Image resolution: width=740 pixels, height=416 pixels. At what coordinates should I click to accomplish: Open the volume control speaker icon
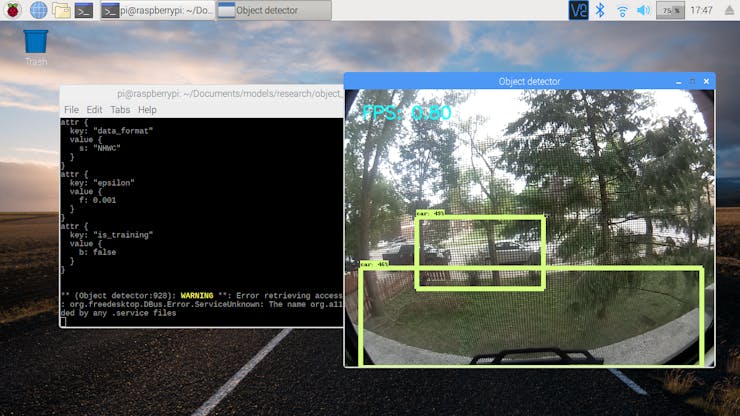click(x=643, y=10)
